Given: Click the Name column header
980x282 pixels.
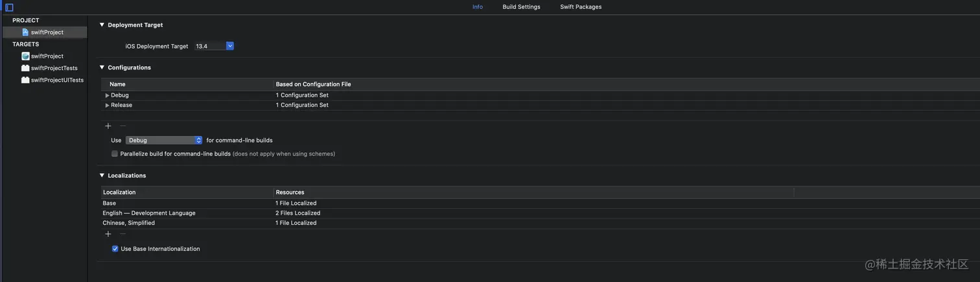Looking at the screenshot, I should [x=117, y=84].
